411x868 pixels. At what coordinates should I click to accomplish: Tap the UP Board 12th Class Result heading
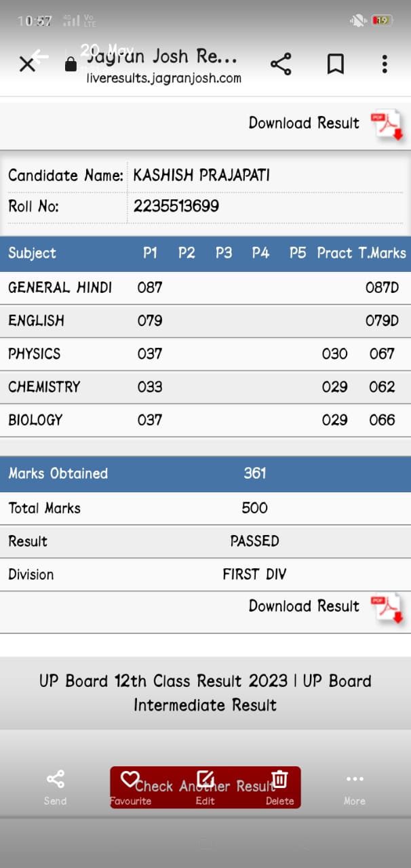[x=206, y=692]
